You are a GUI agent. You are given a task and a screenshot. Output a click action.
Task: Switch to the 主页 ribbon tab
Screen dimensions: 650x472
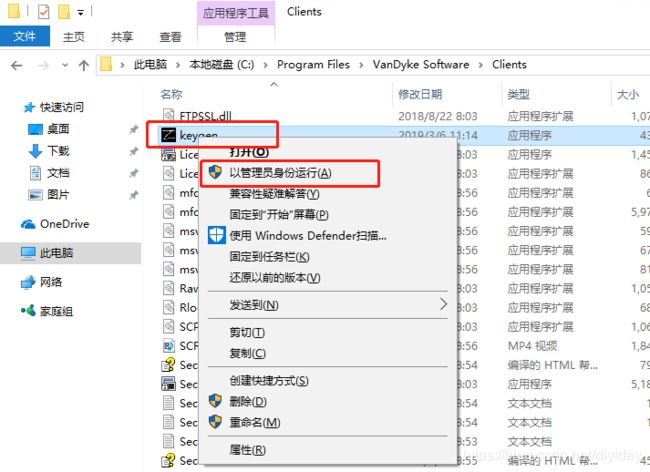click(74, 37)
